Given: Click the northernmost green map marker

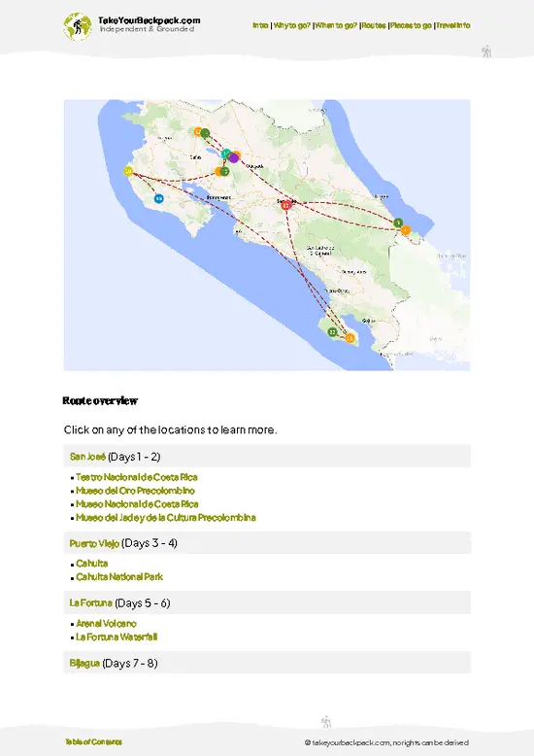Looking at the screenshot, I should pyautogui.click(x=205, y=133).
